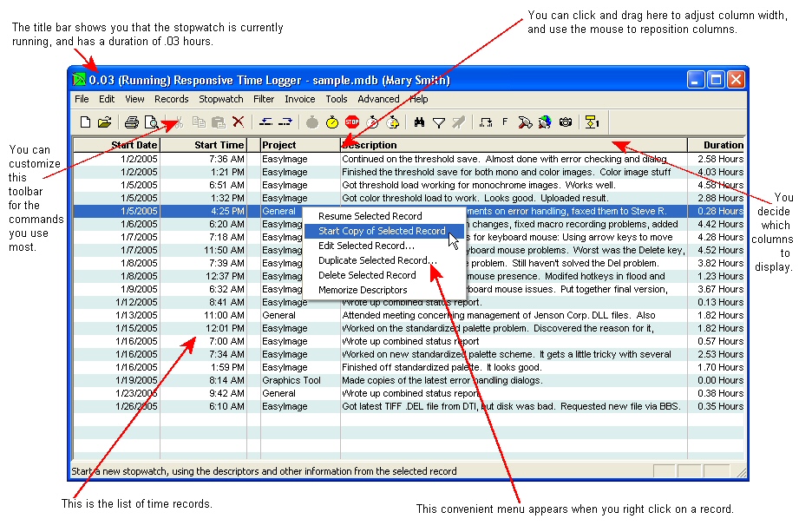The height and width of the screenshot is (532, 812).
Task: Click the binoculars find icon
Action: pos(420,123)
